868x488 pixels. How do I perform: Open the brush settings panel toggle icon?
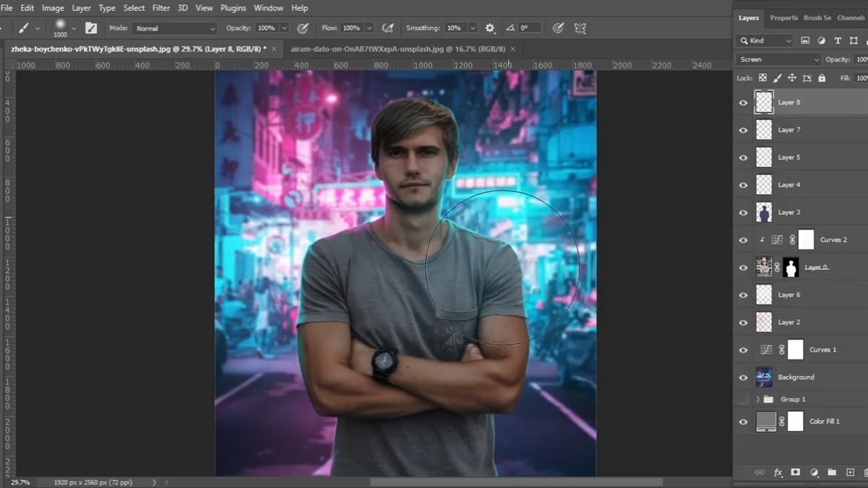91,28
